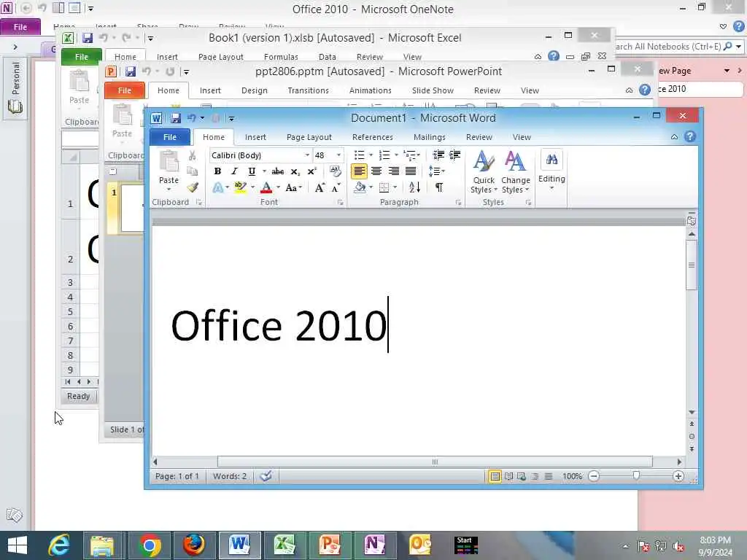The image size is (747, 560).
Task: Toggle Justify alignment in Word
Action: 411,171
